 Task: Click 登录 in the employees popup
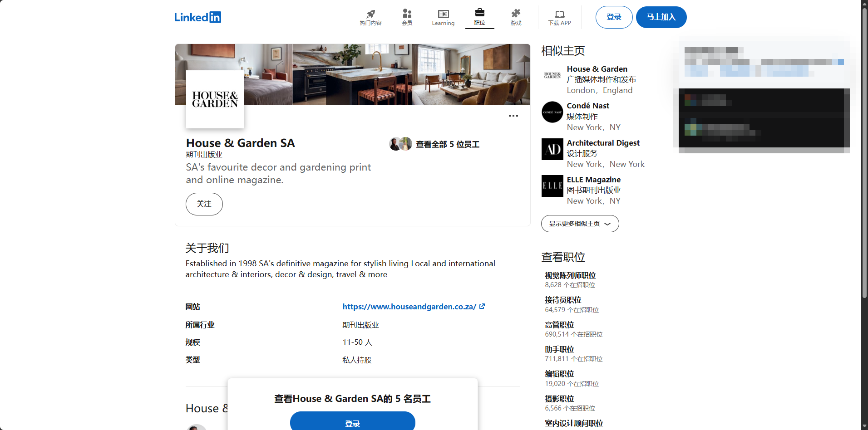[x=353, y=422]
